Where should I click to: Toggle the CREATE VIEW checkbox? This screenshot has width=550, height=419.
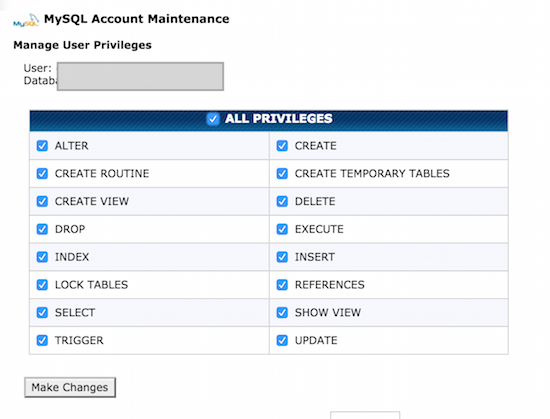(x=42, y=201)
